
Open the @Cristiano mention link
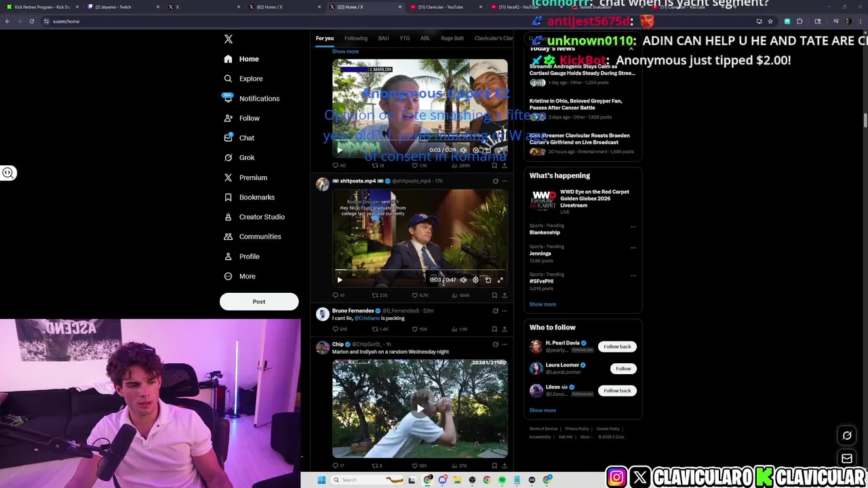(x=367, y=319)
